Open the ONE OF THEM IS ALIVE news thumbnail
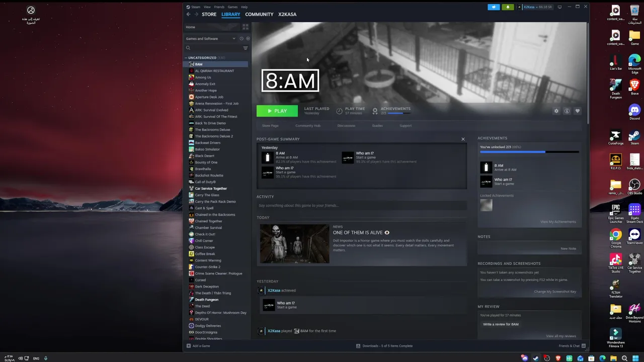The width and height of the screenshot is (644, 362). point(294,244)
